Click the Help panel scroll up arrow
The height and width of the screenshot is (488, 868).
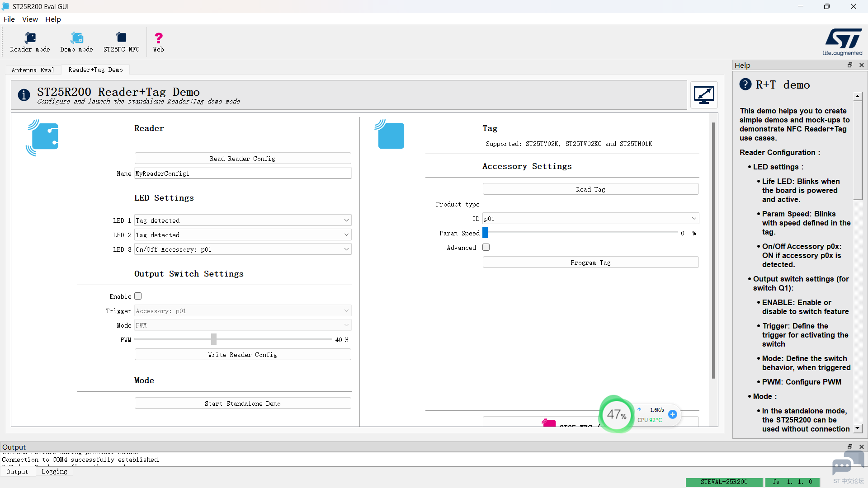[x=857, y=96]
